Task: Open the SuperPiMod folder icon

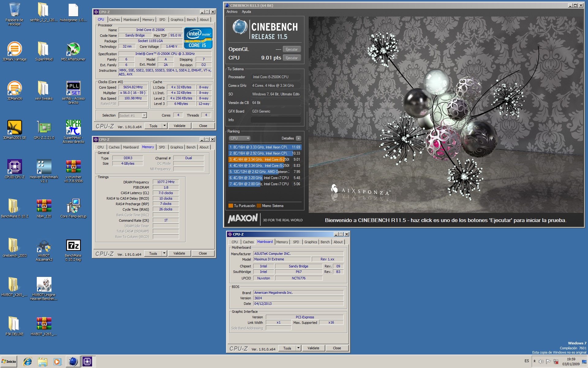Action: click(x=44, y=51)
